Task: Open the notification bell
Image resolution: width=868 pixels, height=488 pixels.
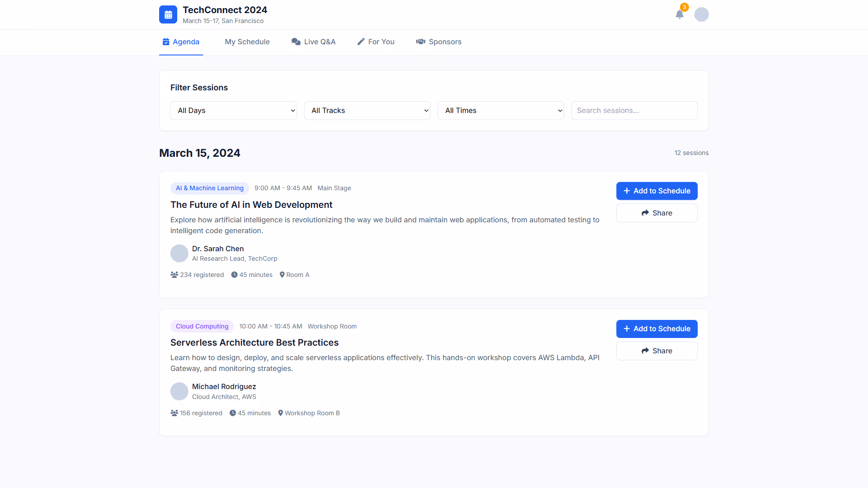Action: [x=679, y=14]
